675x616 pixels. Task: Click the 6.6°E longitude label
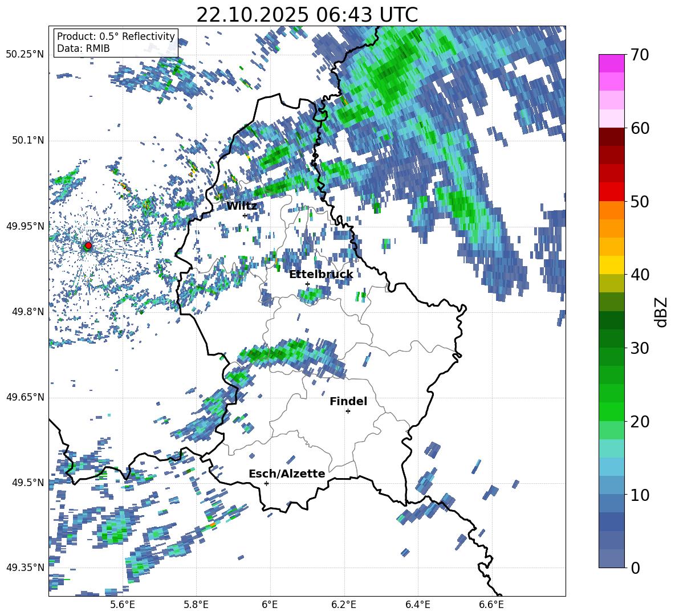coord(491,605)
